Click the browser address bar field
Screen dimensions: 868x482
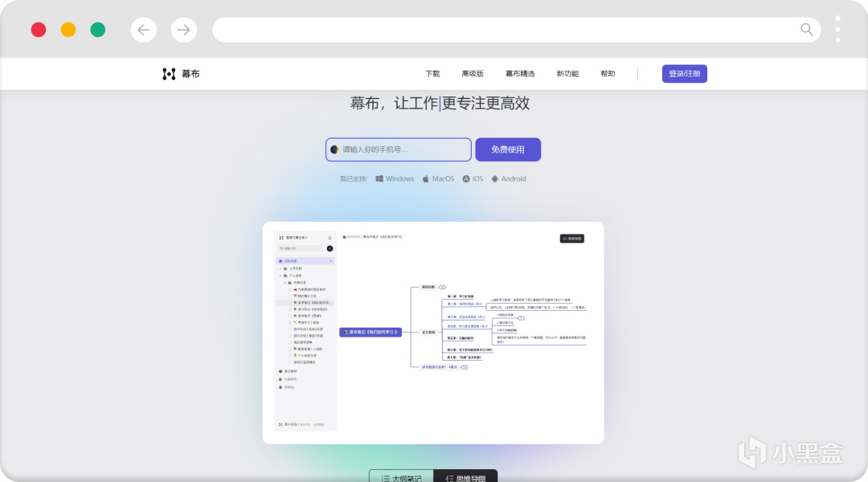point(517,30)
